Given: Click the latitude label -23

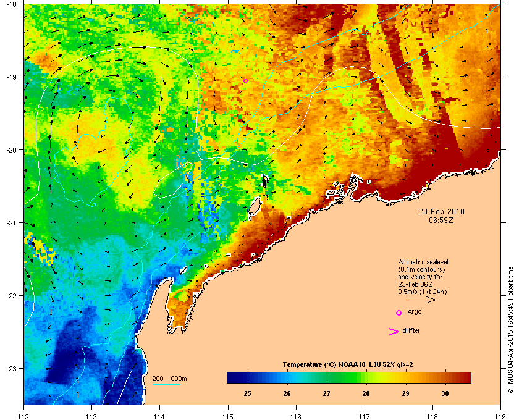Looking at the screenshot, I should tap(11, 368).
